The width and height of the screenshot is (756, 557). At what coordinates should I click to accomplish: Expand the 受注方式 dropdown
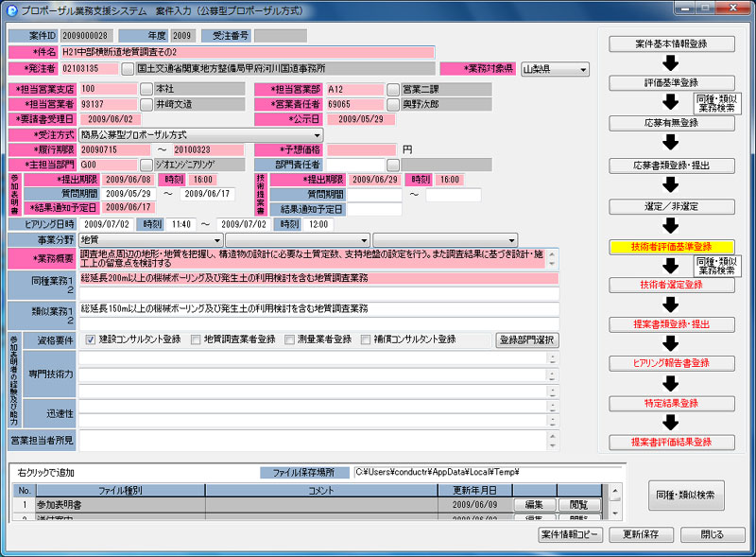(x=318, y=135)
